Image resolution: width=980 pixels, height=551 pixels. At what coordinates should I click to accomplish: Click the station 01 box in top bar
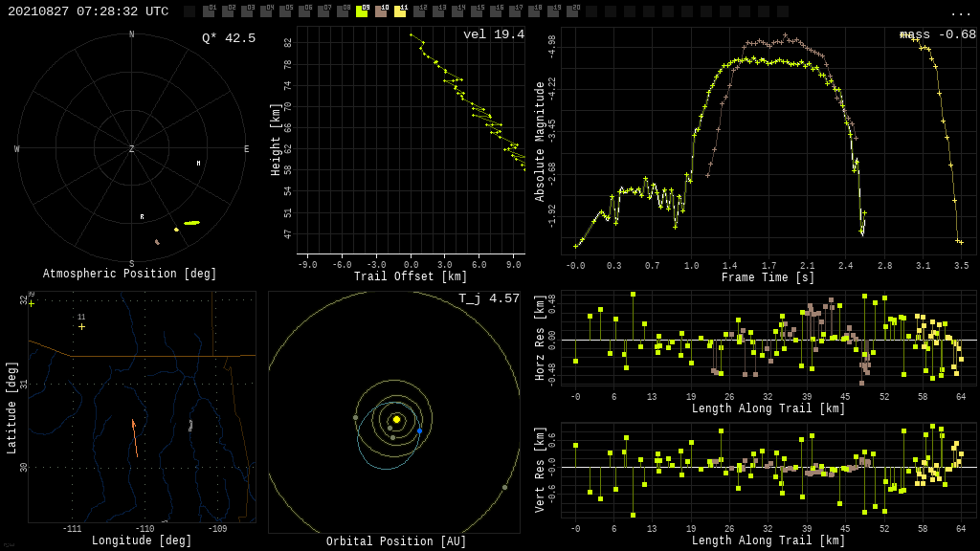209,11
